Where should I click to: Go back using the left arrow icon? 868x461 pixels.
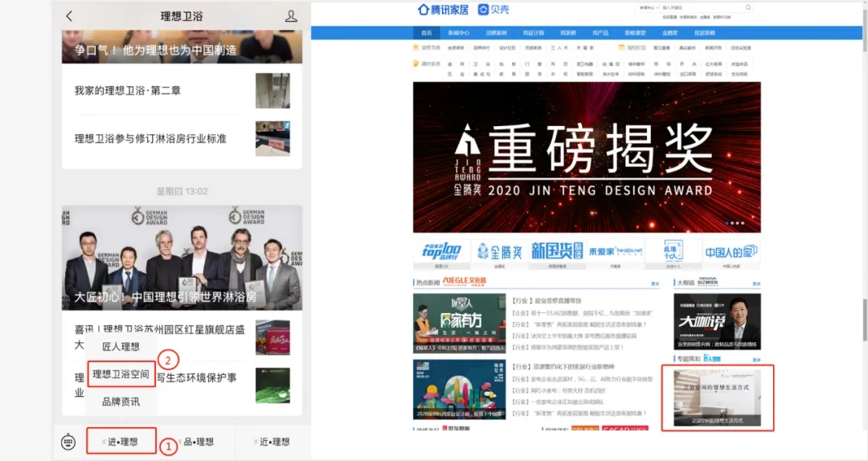coord(69,16)
